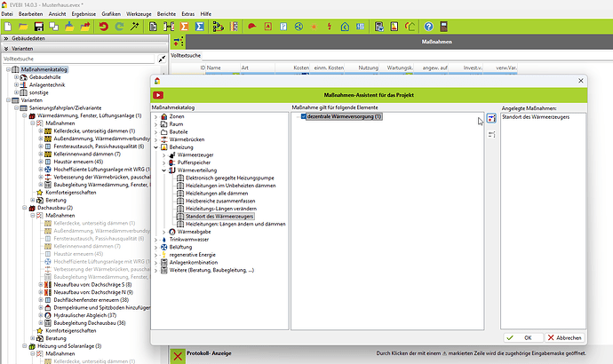Click the new document icon in toolbar
613x364 pixels.
click(8, 27)
